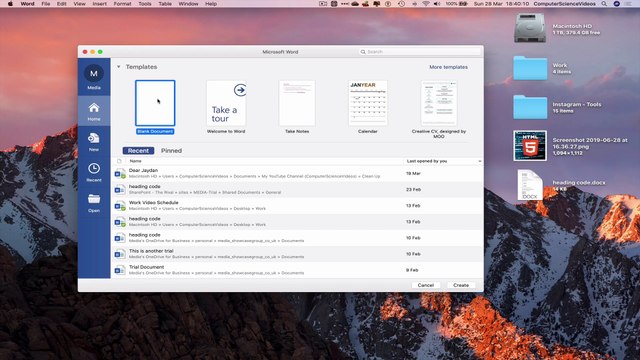
Task: Click the Dear Jaydan file icon
Action: tap(120, 174)
